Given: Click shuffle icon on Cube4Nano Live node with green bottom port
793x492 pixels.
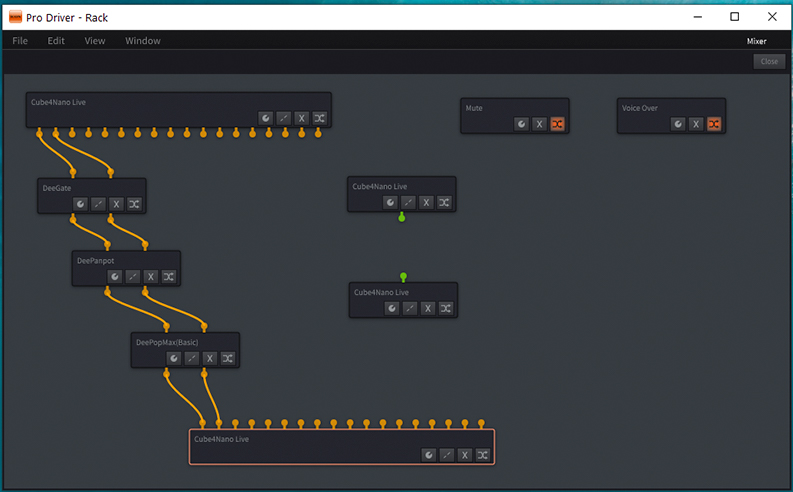Looking at the screenshot, I should [x=444, y=203].
